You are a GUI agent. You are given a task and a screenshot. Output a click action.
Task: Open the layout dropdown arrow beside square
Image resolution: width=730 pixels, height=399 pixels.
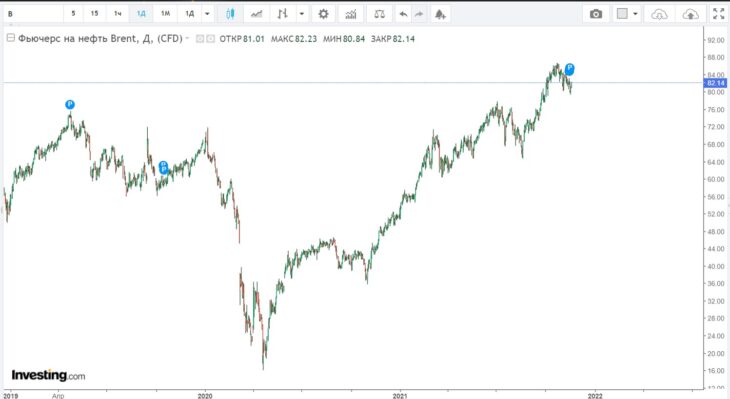(x=635, y=14)
